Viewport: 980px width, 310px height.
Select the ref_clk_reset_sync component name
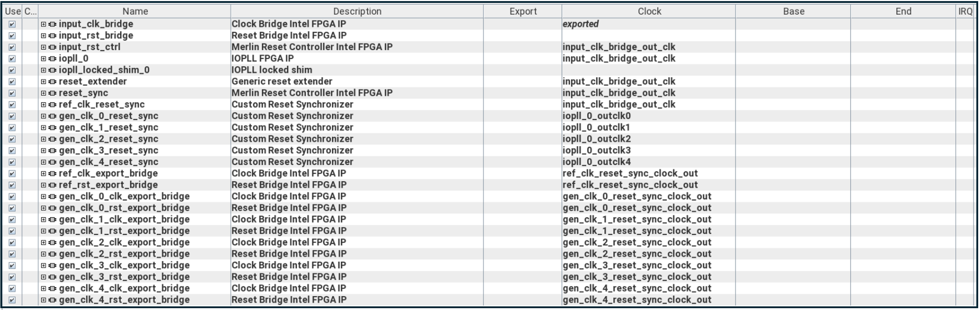[102, 104]
